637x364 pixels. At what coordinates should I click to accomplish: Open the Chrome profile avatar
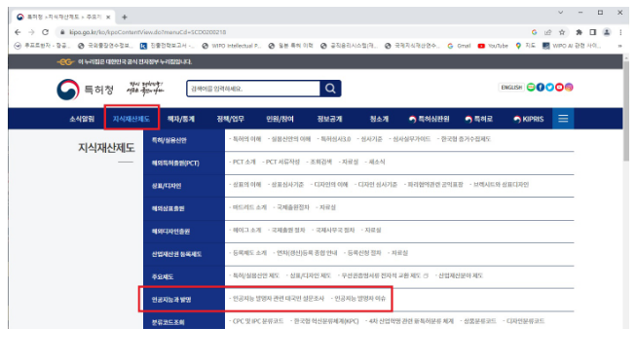(607, 32)
